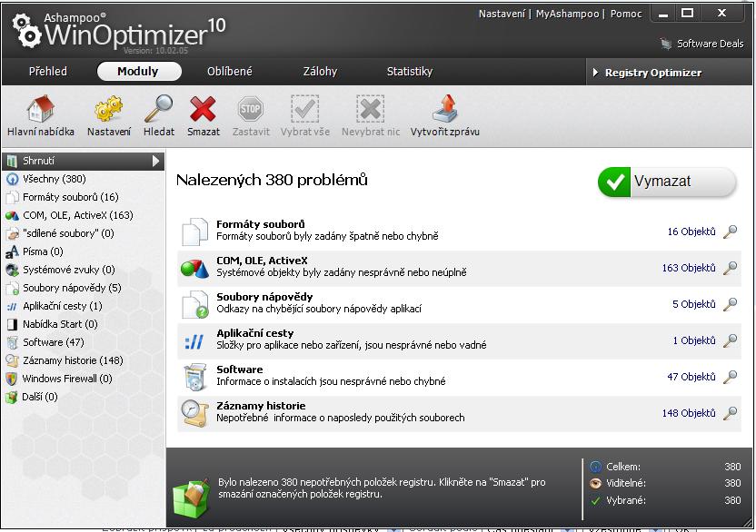Open Nastavení gears icon in toolbar

108,108
